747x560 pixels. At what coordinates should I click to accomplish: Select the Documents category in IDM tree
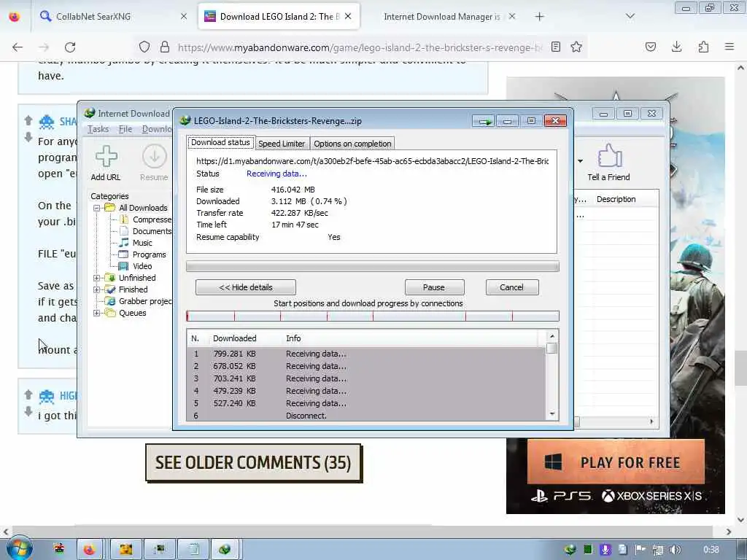click(x=152, y=231)
